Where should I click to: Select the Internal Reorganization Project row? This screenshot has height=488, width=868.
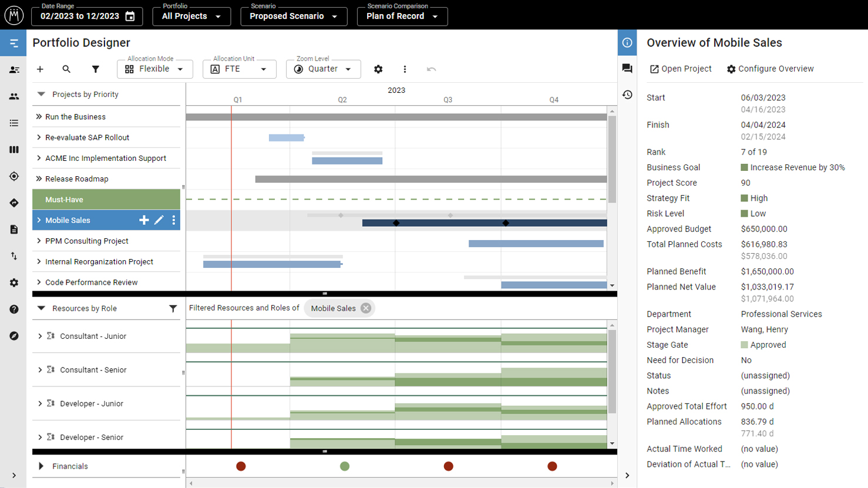coord(106,262)
